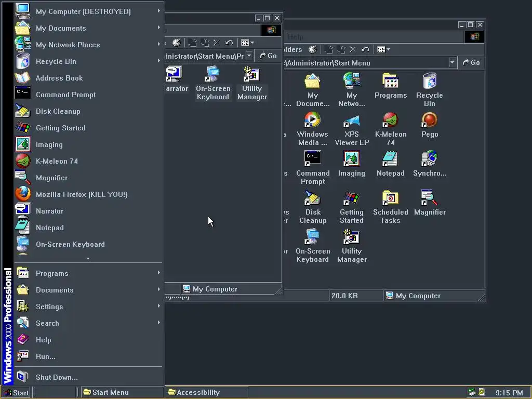532x399 pixels.
Task: Select Disk Cleanup shortcut in Start Menu window
Action: point(312,207)
